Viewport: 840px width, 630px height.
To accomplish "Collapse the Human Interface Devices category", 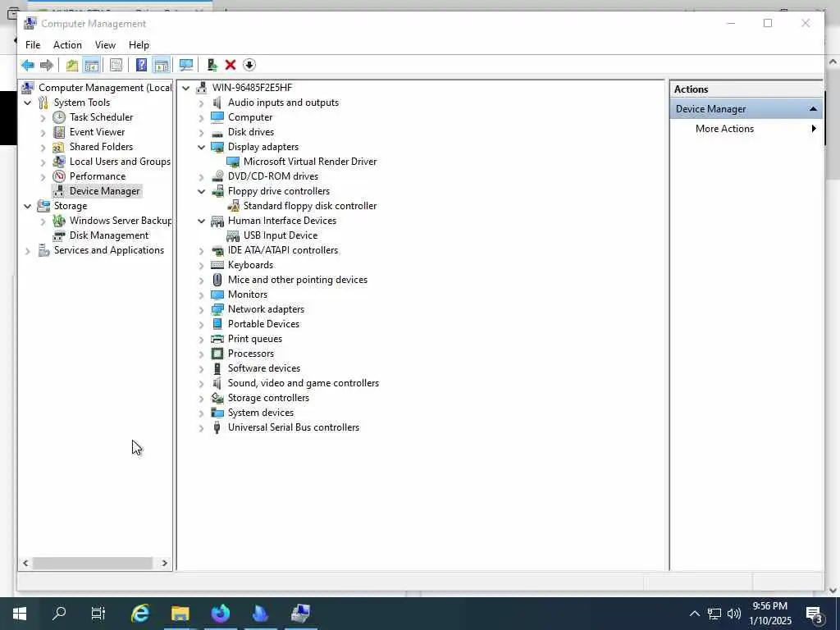I will point(202,221).
